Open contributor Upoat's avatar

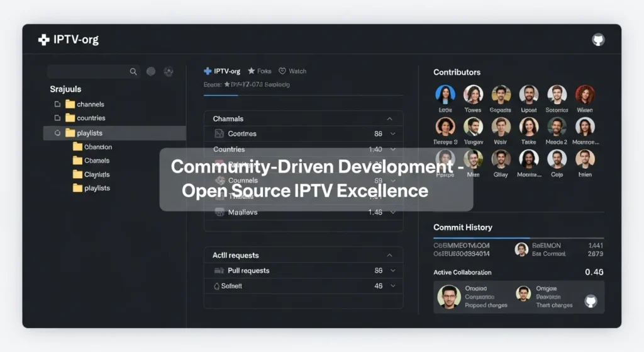click(x=529, y=94)
